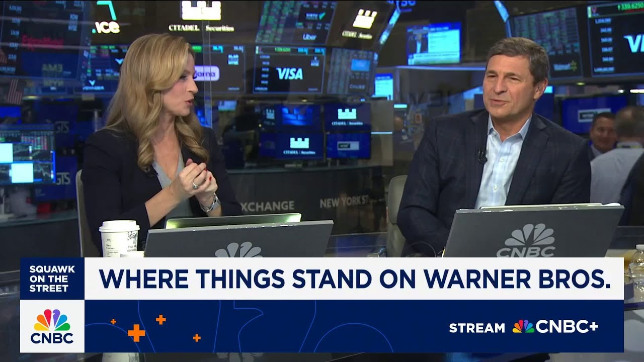This screenshot has width=644, height=362.
Task: Click the VISA logo on the background screen
Action: click(x=289, y=74)
